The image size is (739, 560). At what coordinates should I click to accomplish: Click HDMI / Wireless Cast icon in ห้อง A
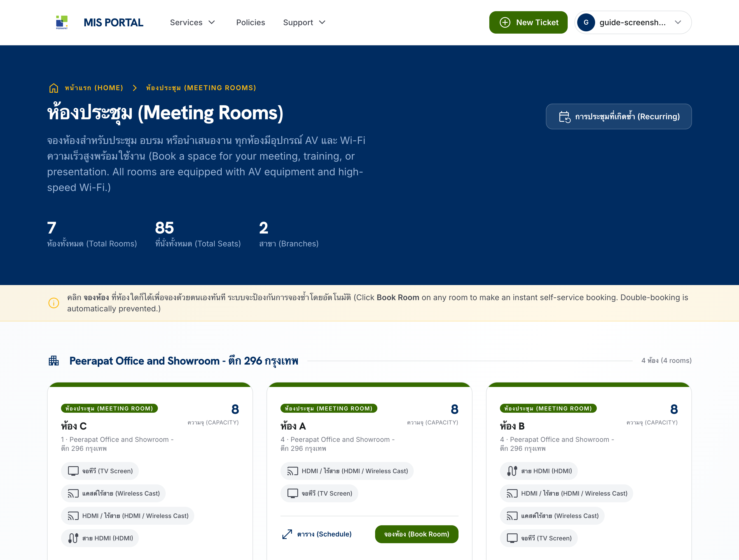(x=293, y=471)
